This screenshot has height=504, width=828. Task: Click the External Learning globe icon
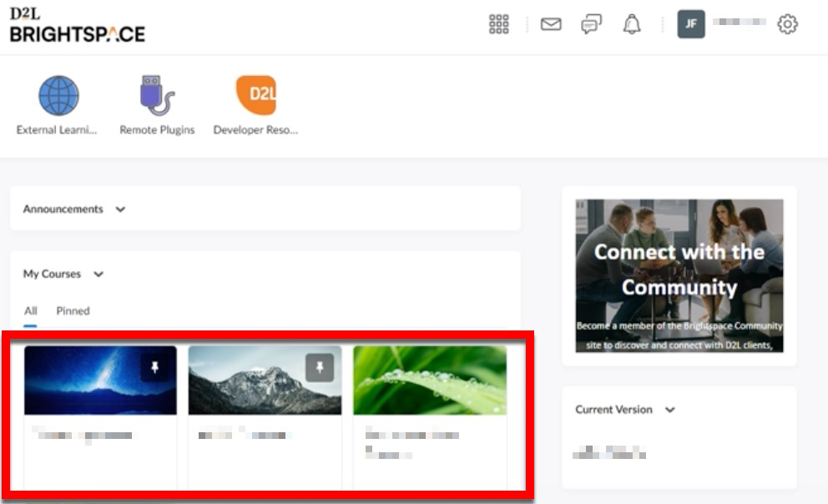point(58,96)
